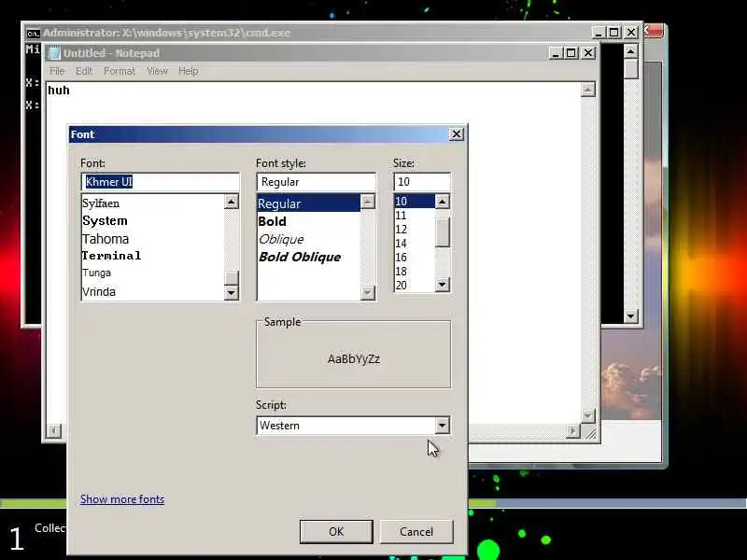The height and width of the screenshot is (560, 747).
Task: Click Notepad horizontal scroll right arrow
Action: [573, 431]
